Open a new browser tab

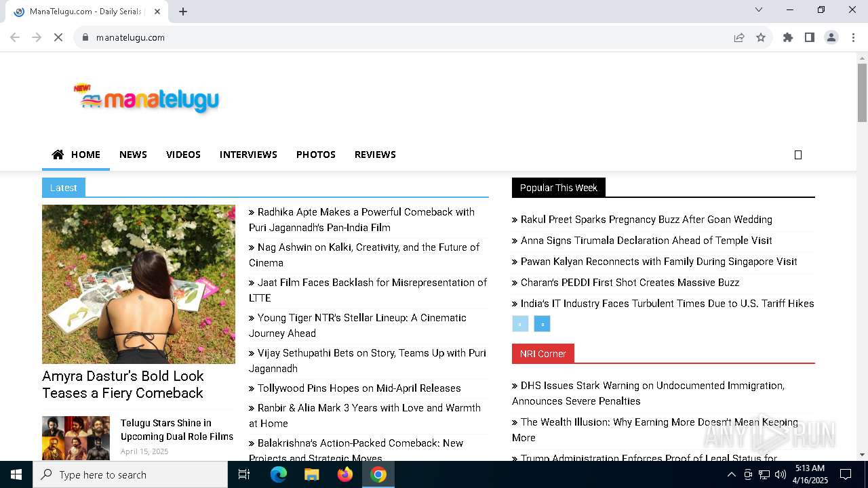(x=183, y=12)
